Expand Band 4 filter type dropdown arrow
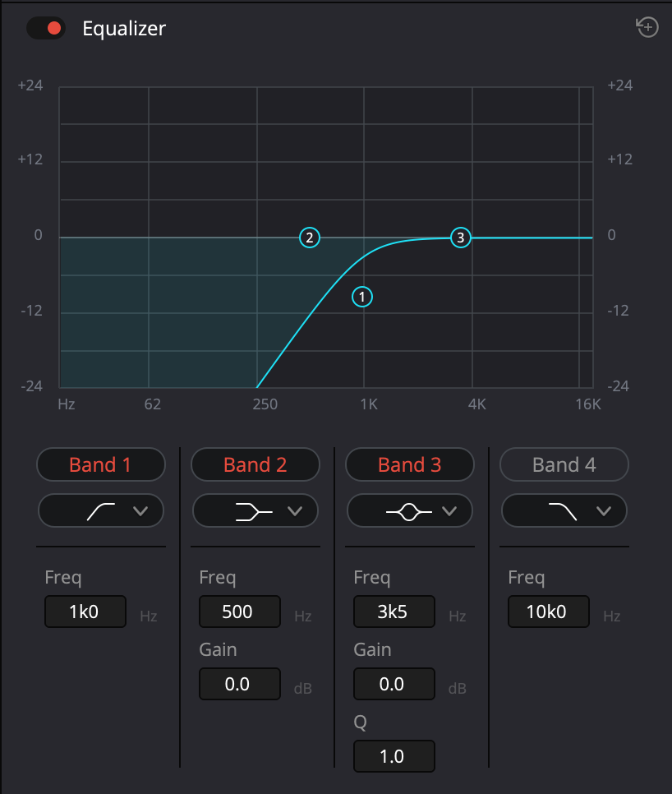This screenshot has width=672, height=794. [604, 511]
